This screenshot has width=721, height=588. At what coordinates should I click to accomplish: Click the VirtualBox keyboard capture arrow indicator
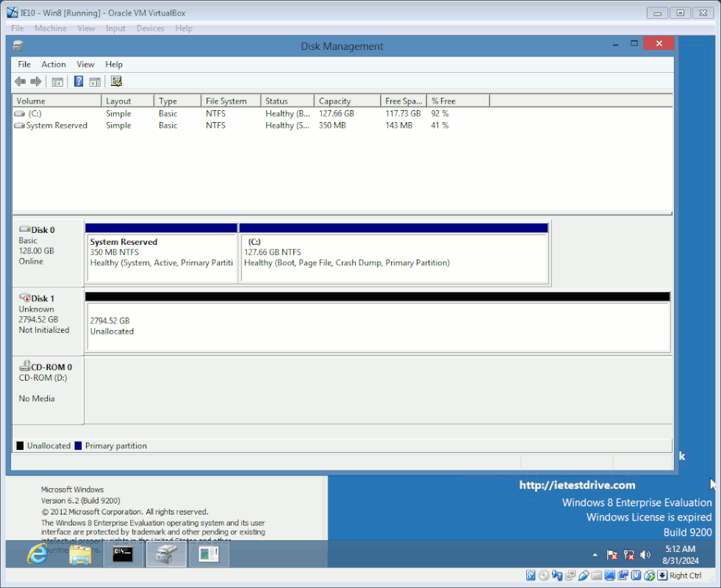pos(662,576)
